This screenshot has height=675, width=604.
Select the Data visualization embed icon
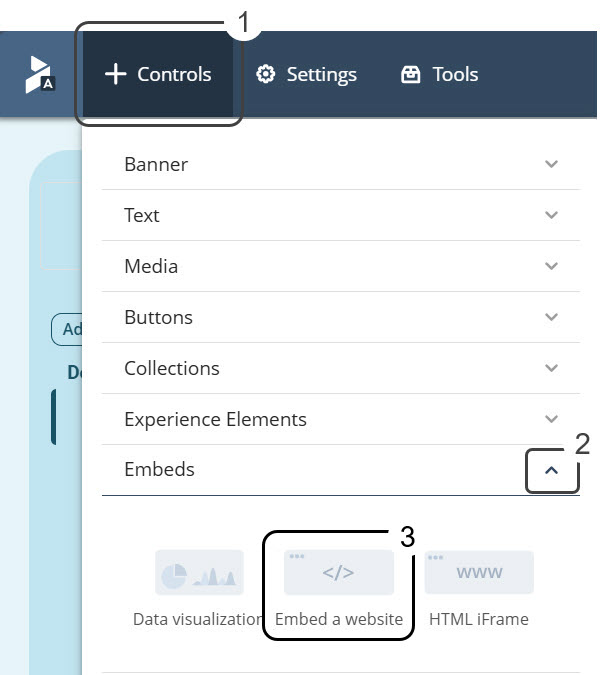199,573
